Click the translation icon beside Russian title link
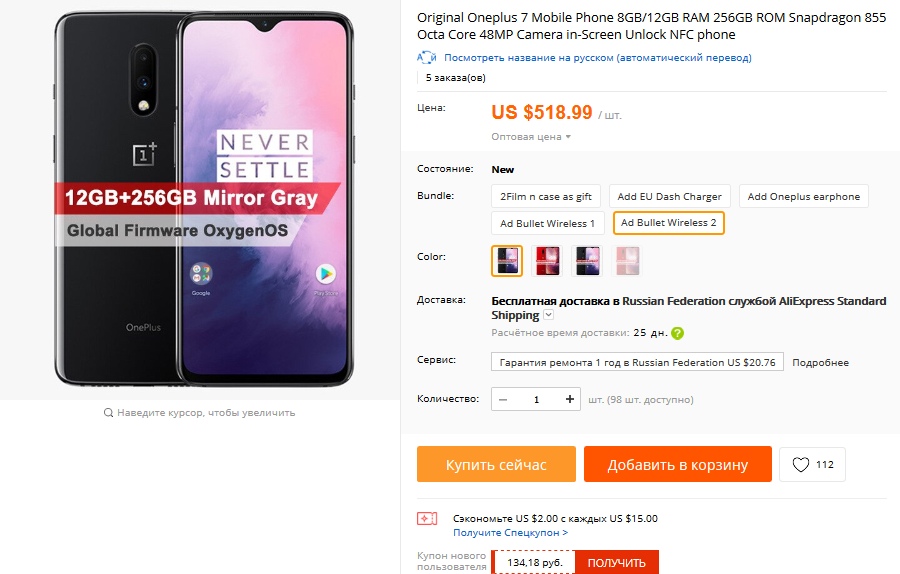The width and height of the screenshot is (900, 574). point(426,58)
